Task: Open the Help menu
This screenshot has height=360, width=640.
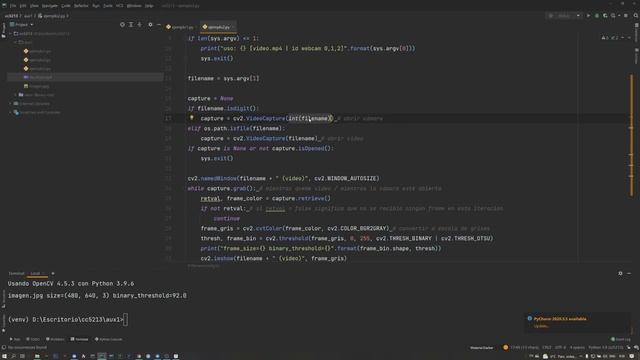Action: tap(149, 6)
